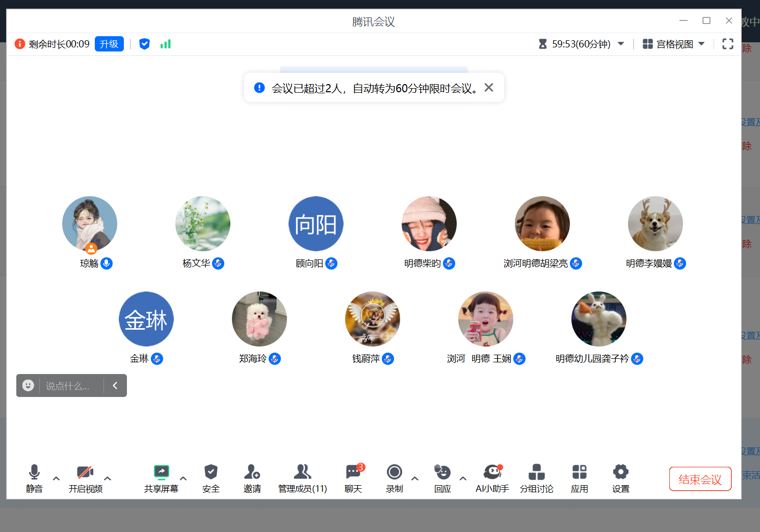This screenshot has width=760, height=532.
Task: Select 杨文华 participant avatar
Action: [203, 224]
